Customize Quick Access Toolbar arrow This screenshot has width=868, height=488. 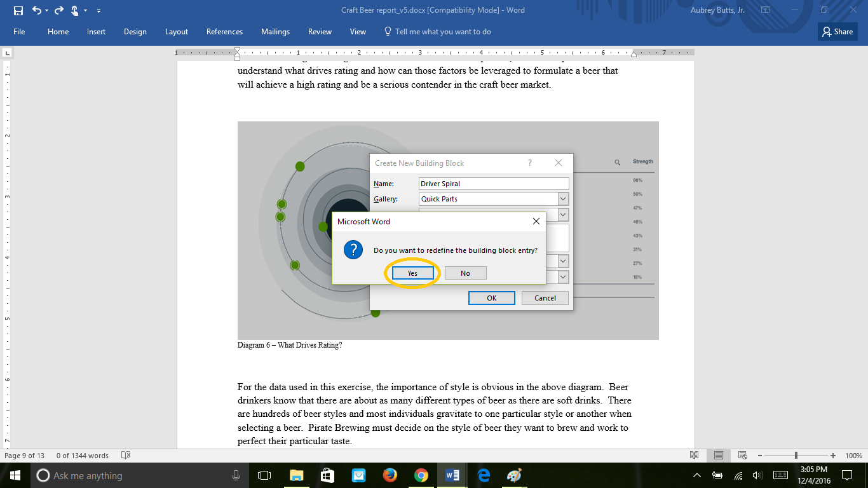[99, 11]
